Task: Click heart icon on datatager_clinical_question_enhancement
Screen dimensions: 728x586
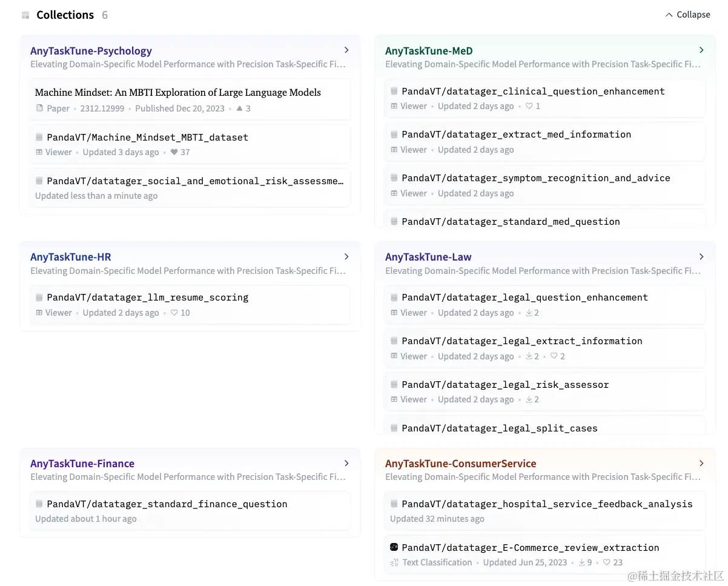Action: click(x=529, y=106)
